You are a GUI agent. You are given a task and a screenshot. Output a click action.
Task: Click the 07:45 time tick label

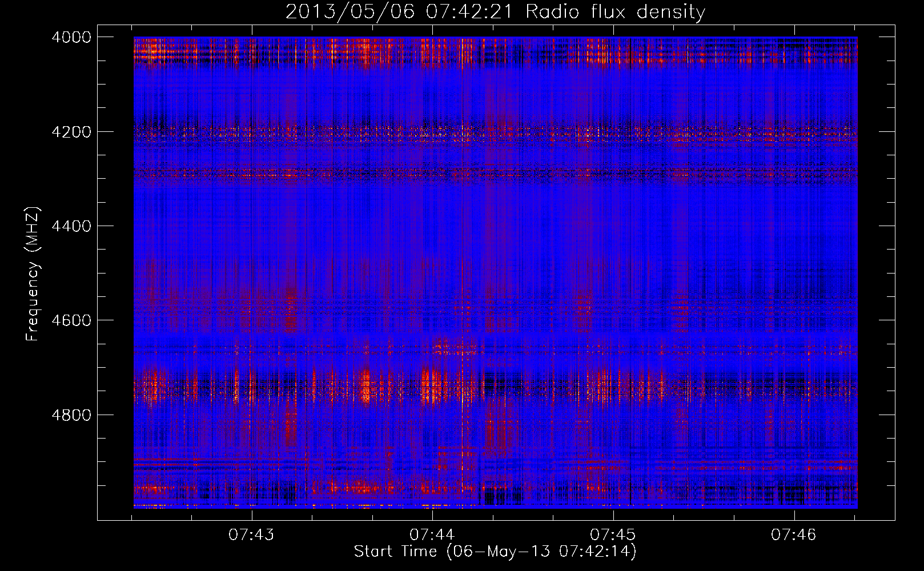(613, 535)
